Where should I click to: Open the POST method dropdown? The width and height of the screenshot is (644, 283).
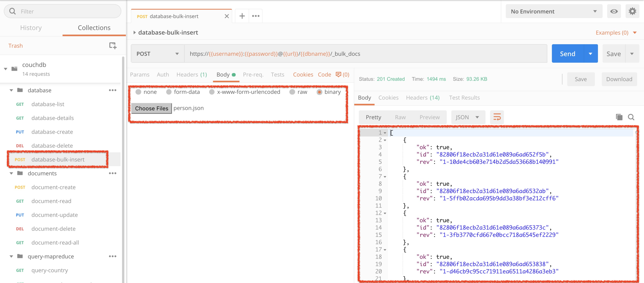tap(157, 54)
